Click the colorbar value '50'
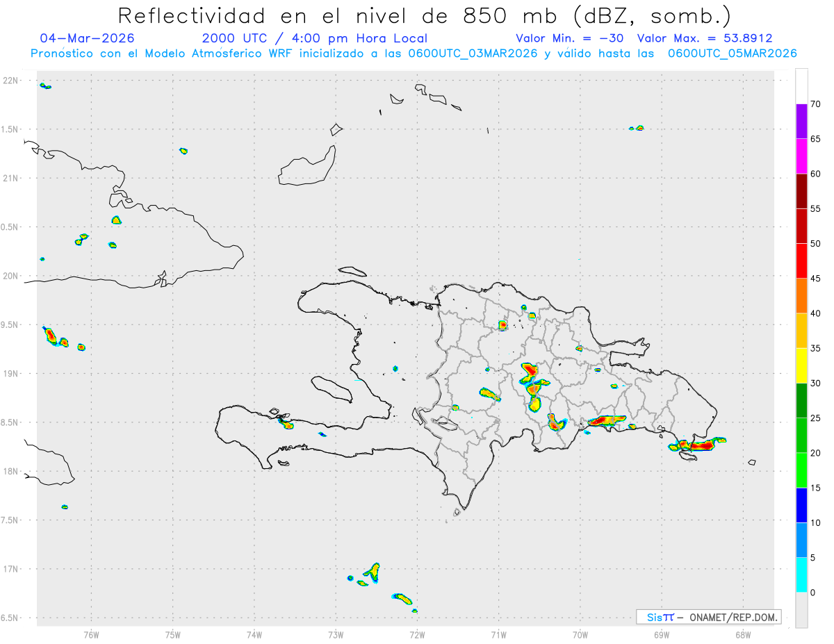Screen dimensions: 834x644 (x=815, y=244)
